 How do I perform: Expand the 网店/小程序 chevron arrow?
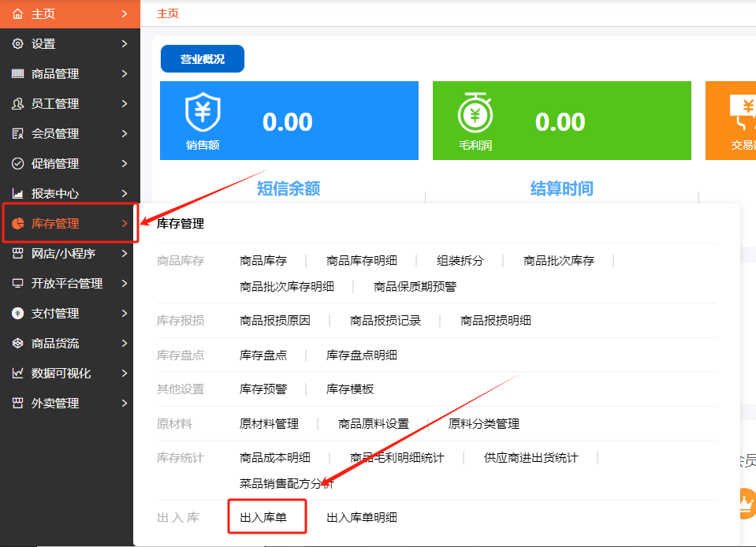(125, 254)
